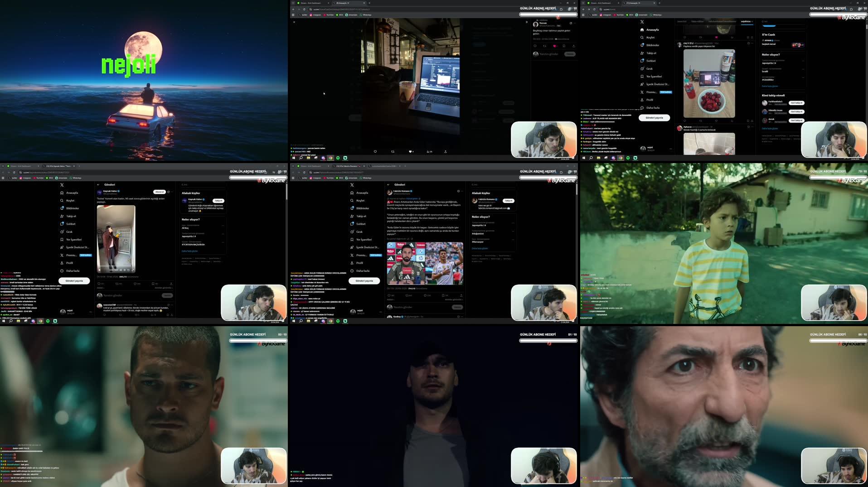This screenshot has width=868, height=487.
Task: Play the Kaynak Haber post video
Action: [x=99, y=270]
